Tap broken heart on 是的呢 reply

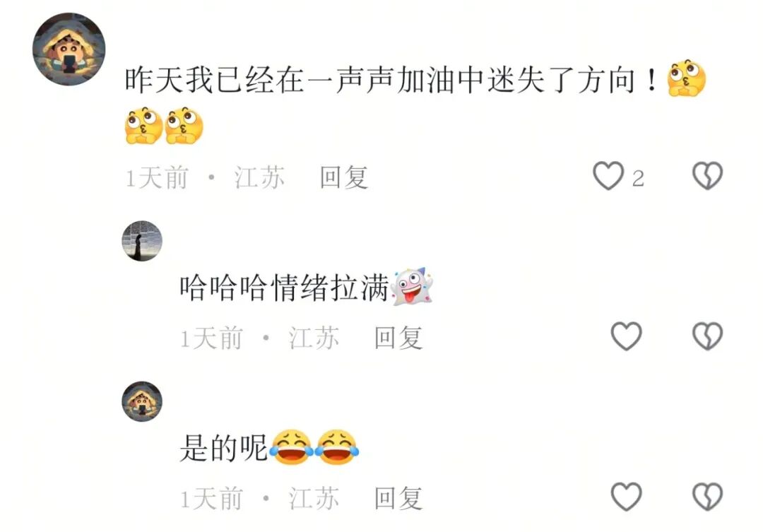(x=707, y=497)
